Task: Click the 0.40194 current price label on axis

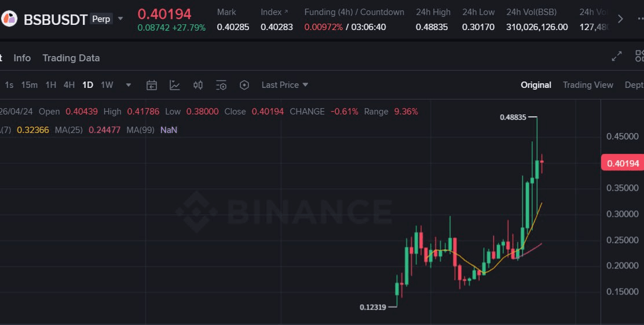Action: pyautogui.click(x=623, y=164)
